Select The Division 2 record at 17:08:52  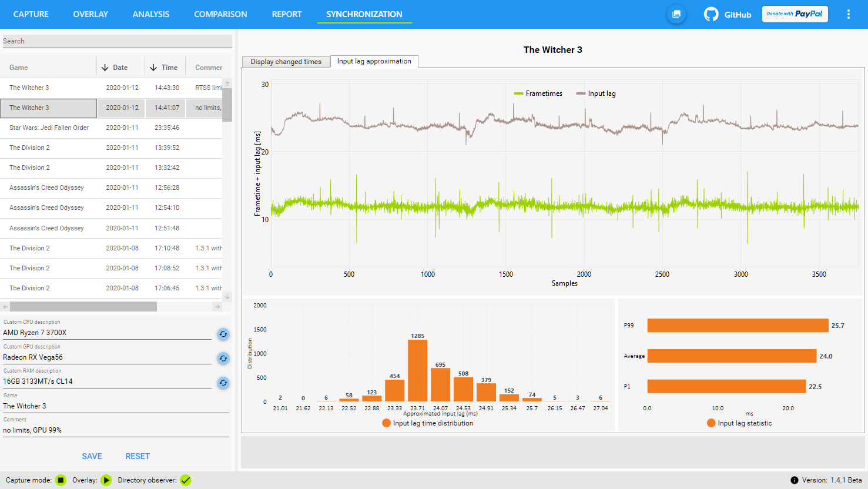click(111, 268)
